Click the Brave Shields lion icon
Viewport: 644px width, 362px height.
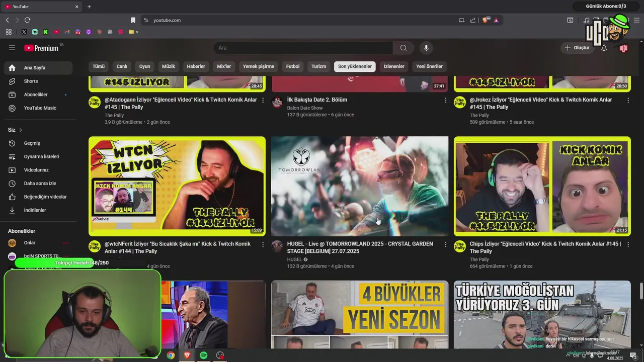click(486, 20)
